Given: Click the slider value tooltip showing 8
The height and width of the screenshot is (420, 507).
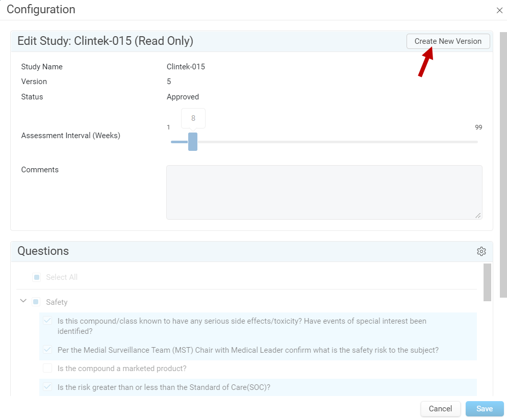Looking at the screenshot, I should pyautogui.click(x=193, y=118).
